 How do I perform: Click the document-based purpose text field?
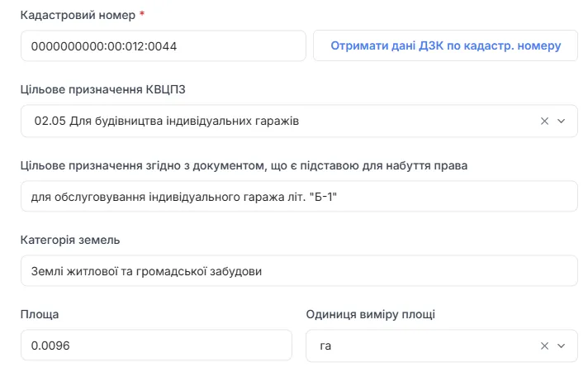[x=299, y=196]
